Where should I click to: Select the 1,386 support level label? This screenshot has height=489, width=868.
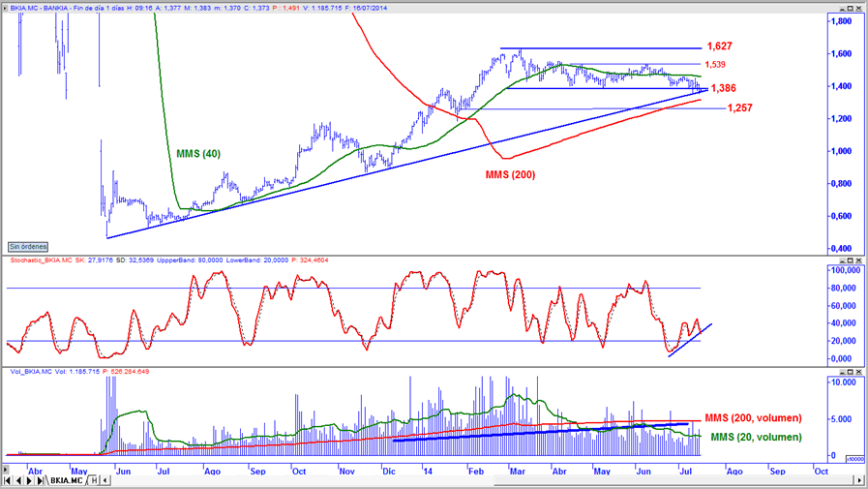(724, 89)
